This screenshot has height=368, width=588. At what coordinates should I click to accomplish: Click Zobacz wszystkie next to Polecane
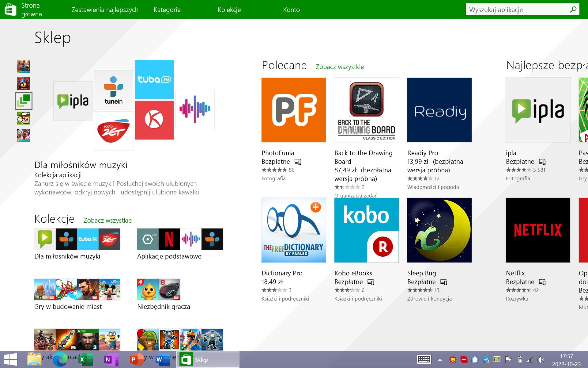pos(339,67)
